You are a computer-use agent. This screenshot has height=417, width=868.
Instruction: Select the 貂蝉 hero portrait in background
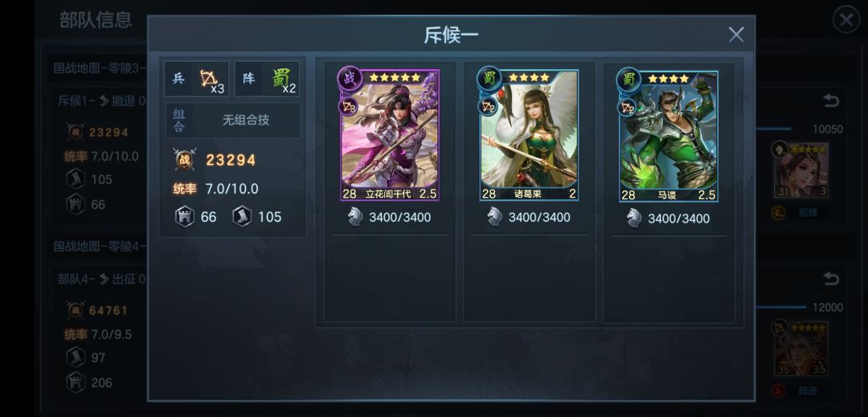click(x=800, y=170)
